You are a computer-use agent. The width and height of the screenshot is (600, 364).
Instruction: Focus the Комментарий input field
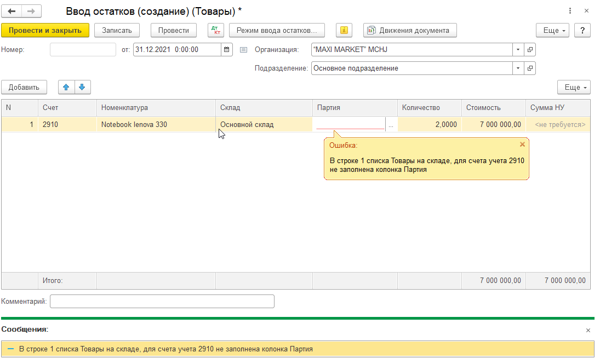[x=162, y=301]
